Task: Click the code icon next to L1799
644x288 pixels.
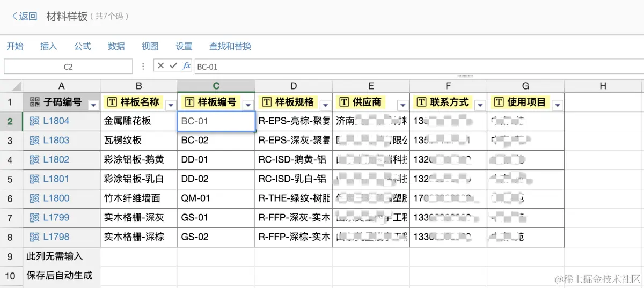Action: 35,218
